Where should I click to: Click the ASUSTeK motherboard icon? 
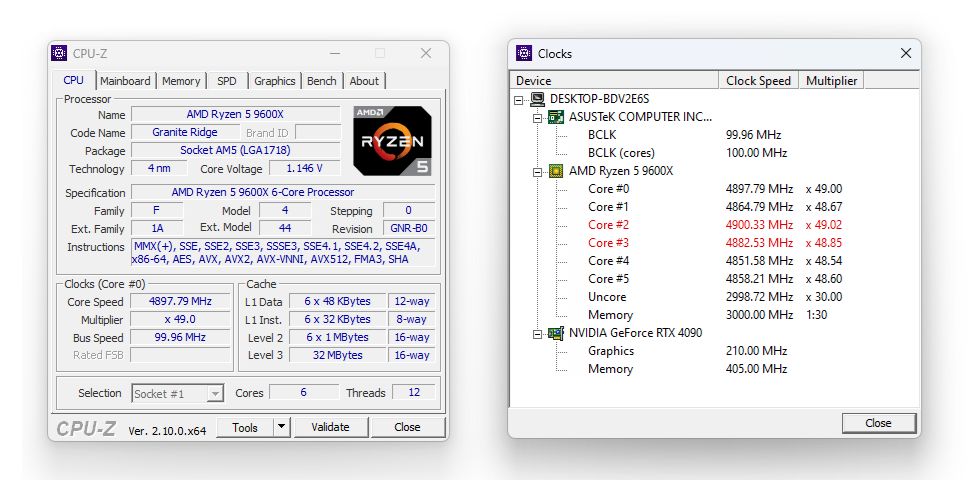556,117
